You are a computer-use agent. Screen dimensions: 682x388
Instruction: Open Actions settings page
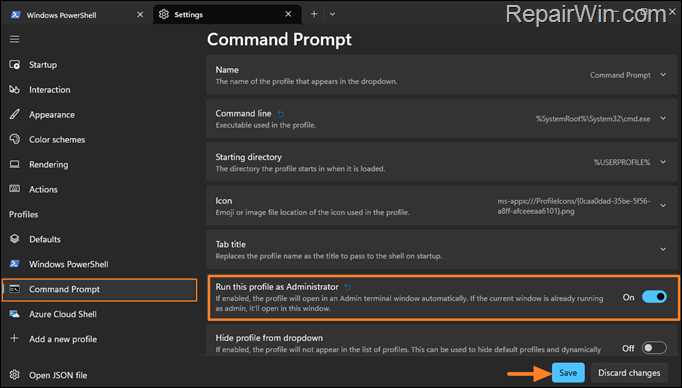click(x=99, y=189)
